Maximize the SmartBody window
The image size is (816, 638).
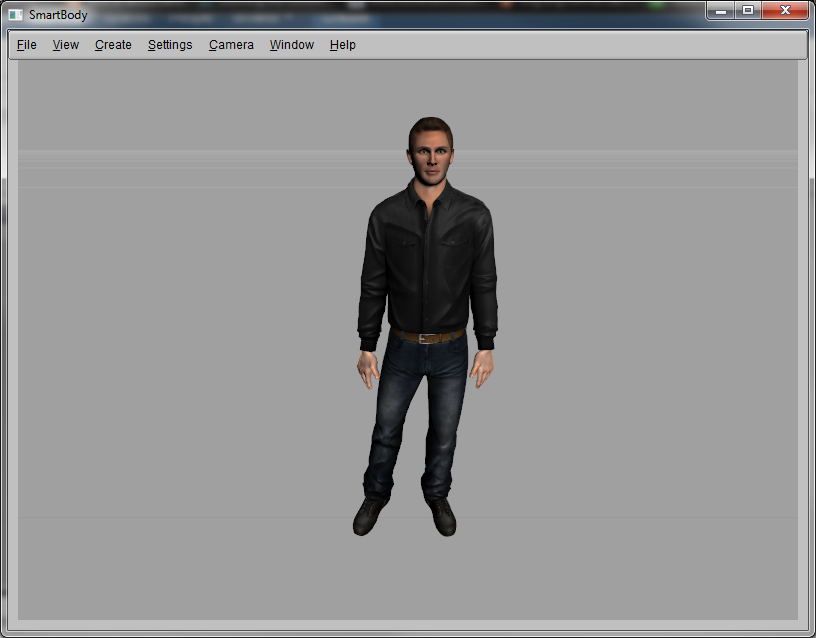[x=748, y=10]
